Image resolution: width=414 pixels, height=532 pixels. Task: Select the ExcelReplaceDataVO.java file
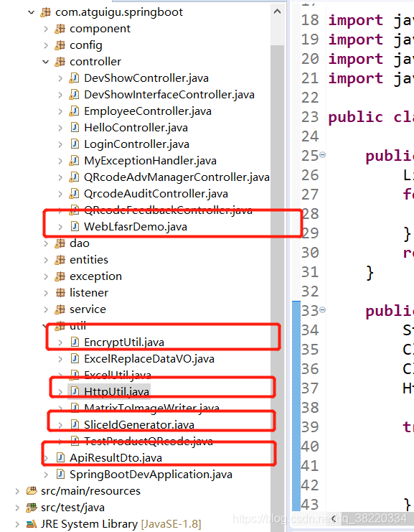coord(149,359)
